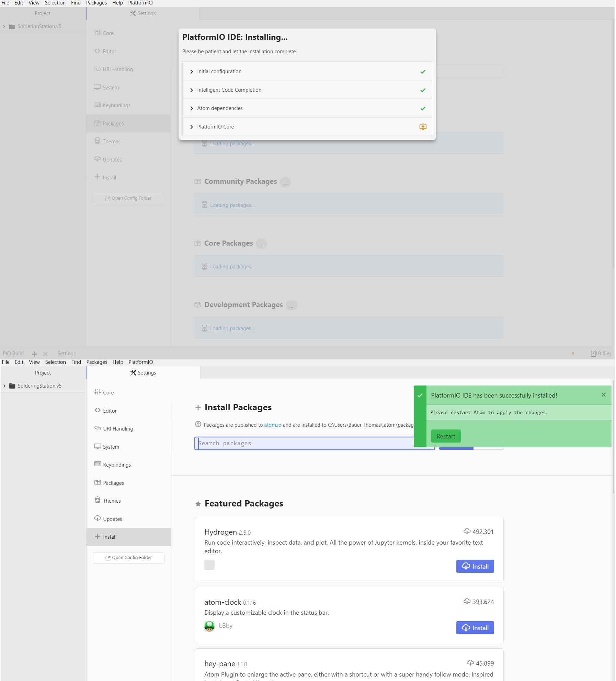This screenshot has width=616, height=681.
Task: Click Restart button in success notification
Action: (446, 436)
